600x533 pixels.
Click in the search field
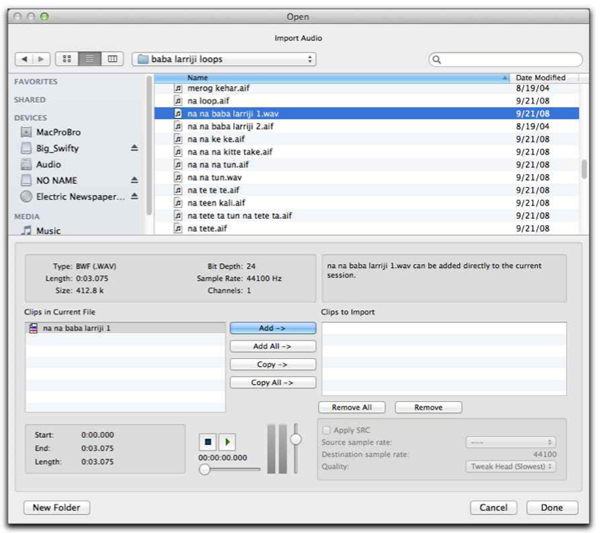(x=505, y=60)
